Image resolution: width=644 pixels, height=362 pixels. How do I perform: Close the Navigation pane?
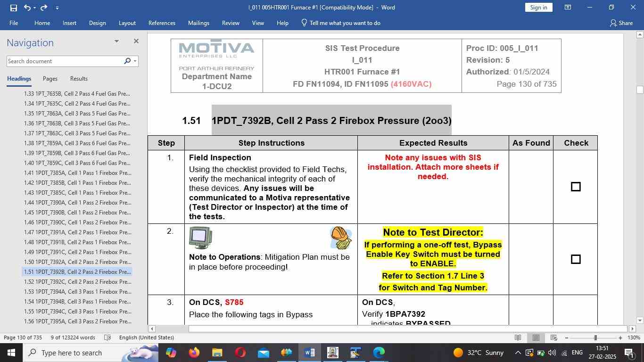click(x=136, y=41)
